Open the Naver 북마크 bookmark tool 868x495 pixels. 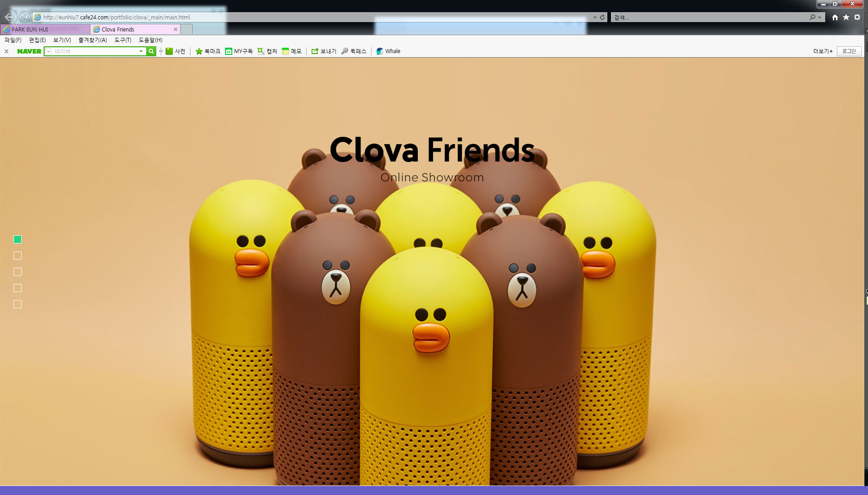[x=208, y=51]
